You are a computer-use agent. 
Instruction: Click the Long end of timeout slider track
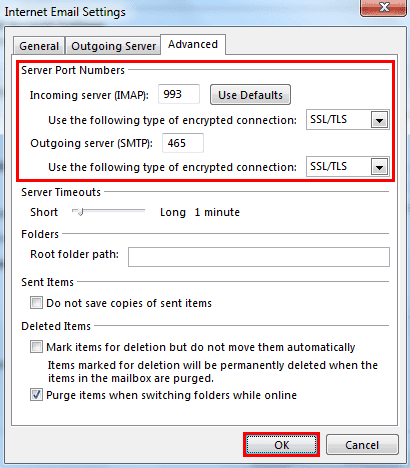(142, 211)
